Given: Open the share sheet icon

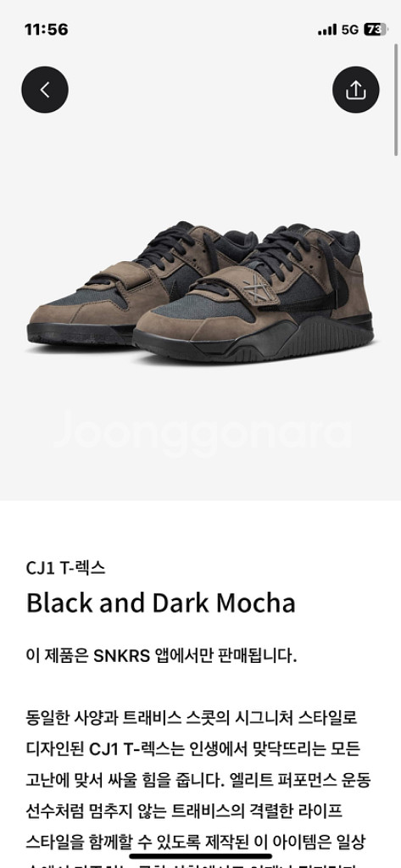Looking at the screenshot, I should (355, 90).
